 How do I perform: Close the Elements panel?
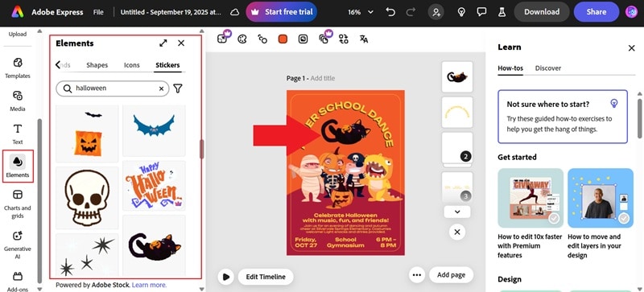(x=181, y=43)
